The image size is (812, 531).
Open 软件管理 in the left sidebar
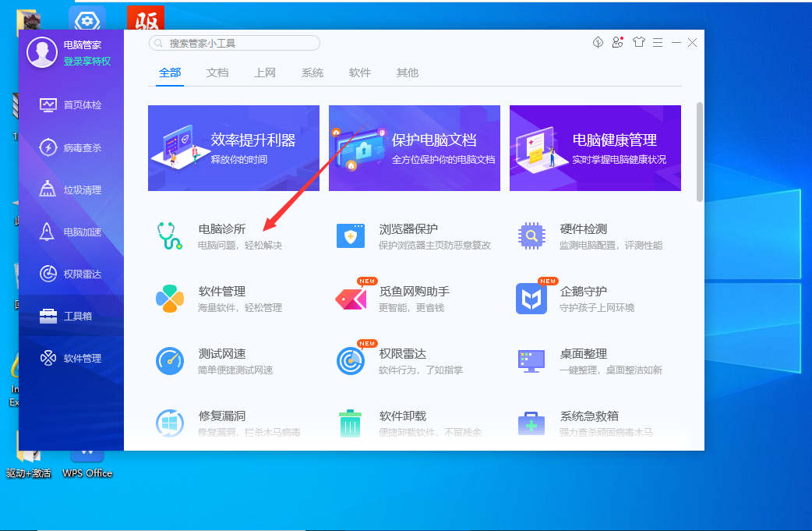point(71,358)
